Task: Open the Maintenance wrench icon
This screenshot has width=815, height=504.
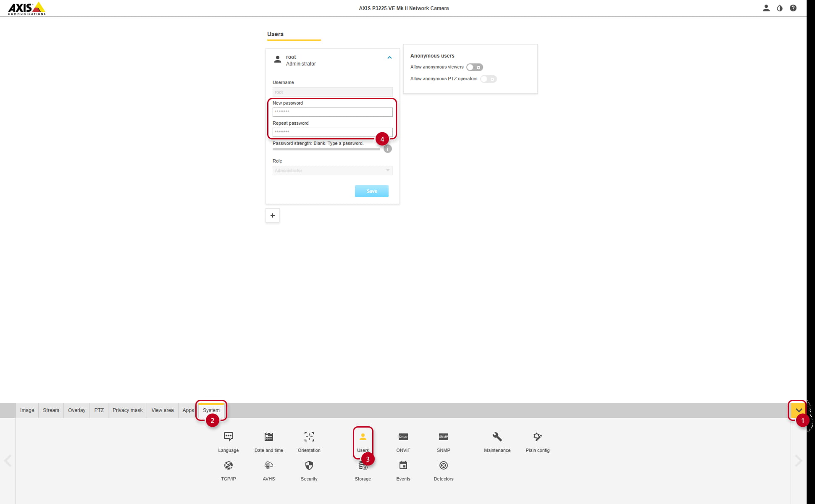Action: (497, 437)
